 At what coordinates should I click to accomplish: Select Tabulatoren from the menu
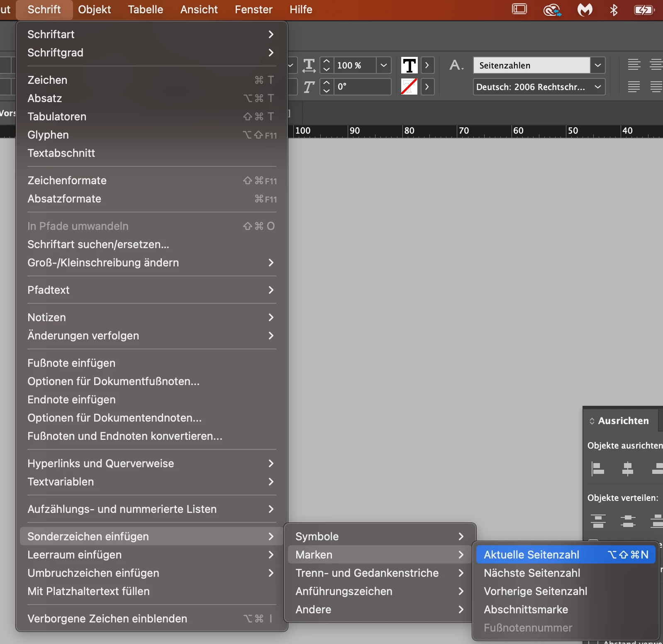[x=151, y=117]
